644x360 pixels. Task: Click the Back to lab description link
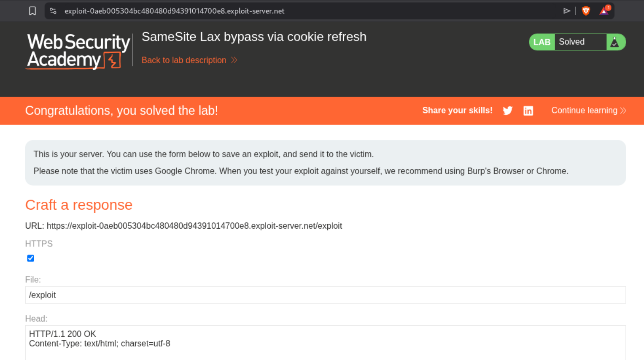[184, 60]
